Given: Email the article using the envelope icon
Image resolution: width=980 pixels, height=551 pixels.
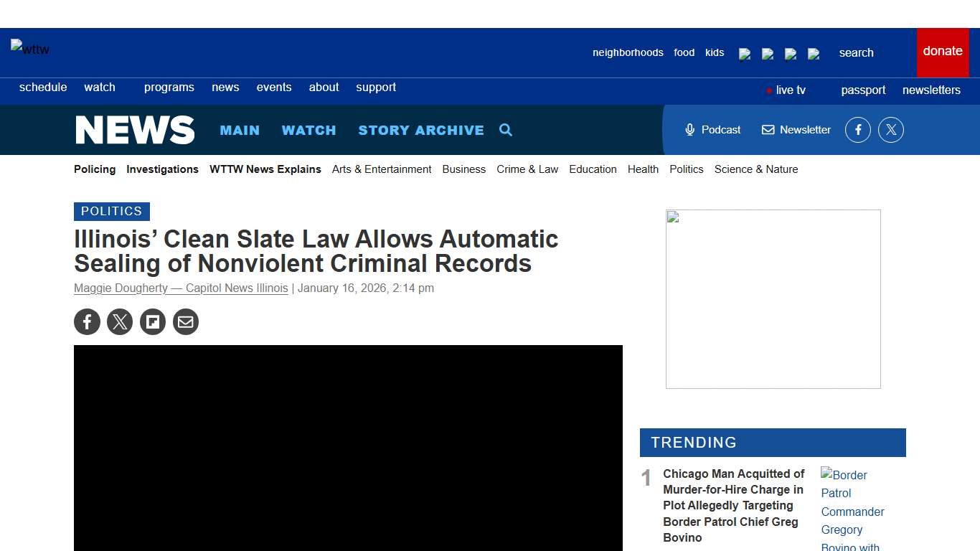Looking at the screenshot, I should 186,321.
